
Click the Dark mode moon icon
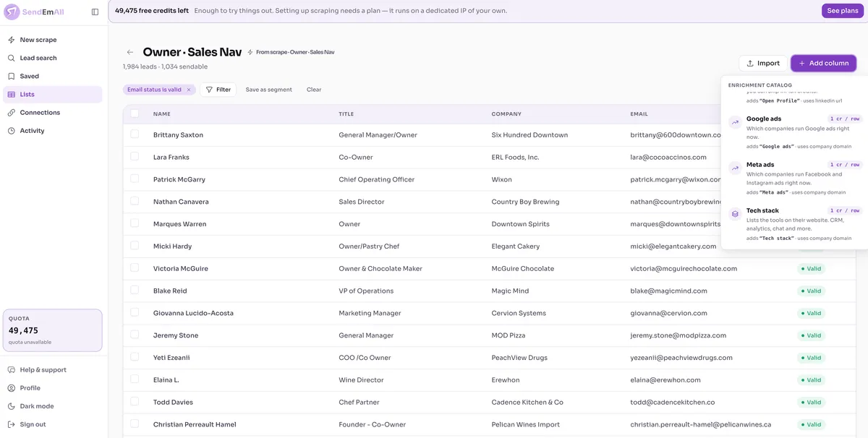12,406
